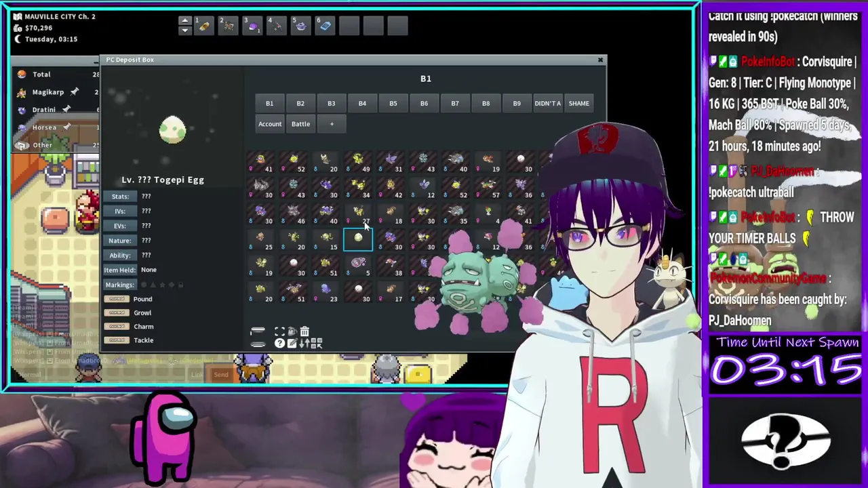Close the PC Deposit Box window
This screenshot has width=868, height=488.
click(600, 60)
